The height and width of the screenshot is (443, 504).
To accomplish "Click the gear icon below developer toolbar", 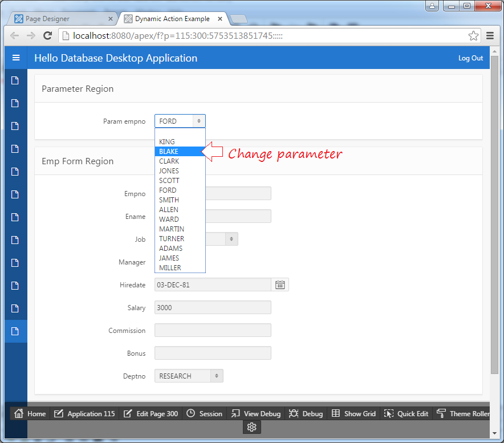I will coord(252,427).
